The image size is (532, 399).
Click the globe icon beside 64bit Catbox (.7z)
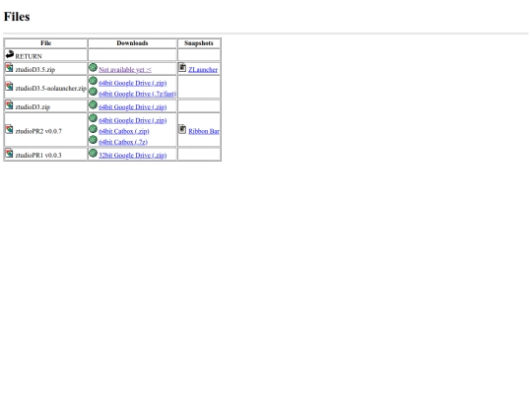point(93,140)
